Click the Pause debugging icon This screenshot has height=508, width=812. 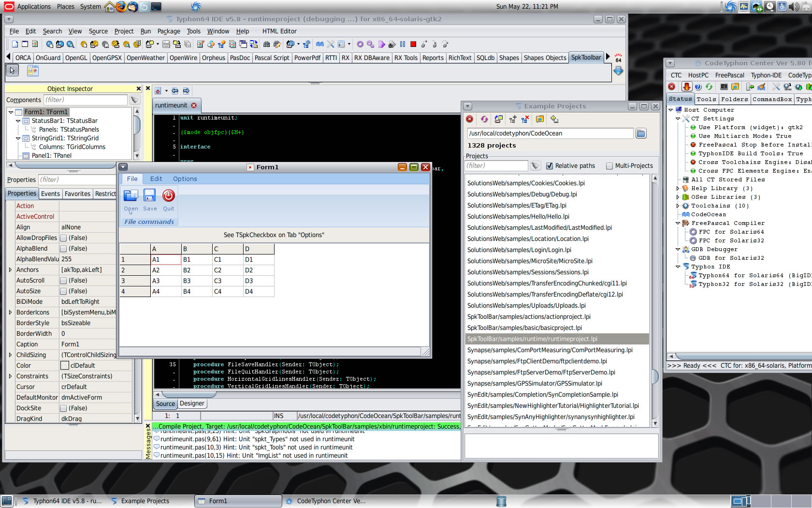click(403, 44)
